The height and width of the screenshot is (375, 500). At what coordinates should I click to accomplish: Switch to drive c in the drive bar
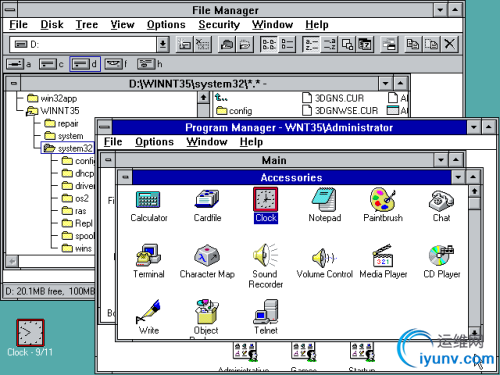pyautogui.click(x=52, y=64)
